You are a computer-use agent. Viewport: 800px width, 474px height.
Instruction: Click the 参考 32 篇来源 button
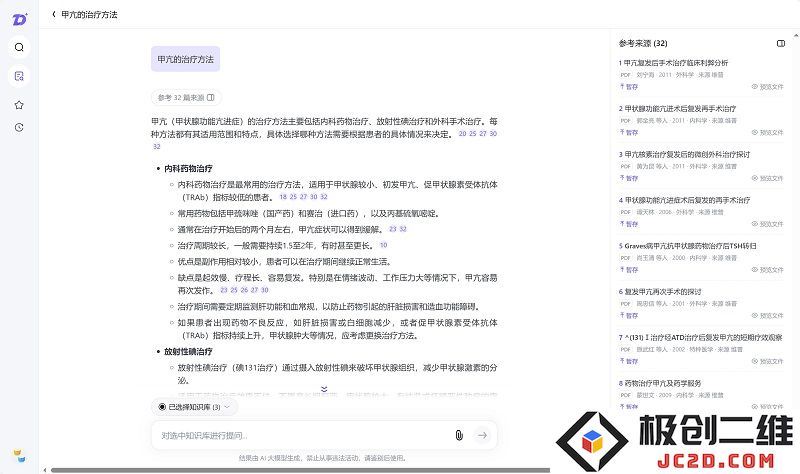186,97
